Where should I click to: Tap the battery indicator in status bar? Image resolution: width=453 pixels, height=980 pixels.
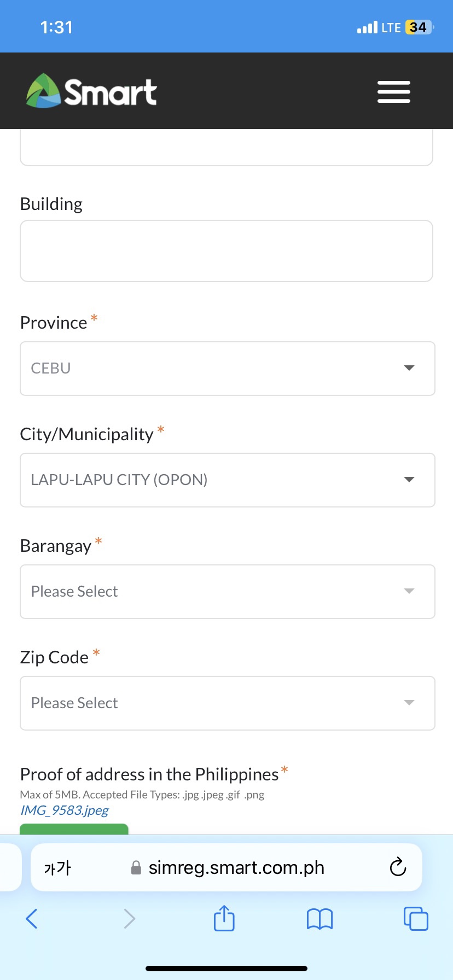(x=419, y=27)
